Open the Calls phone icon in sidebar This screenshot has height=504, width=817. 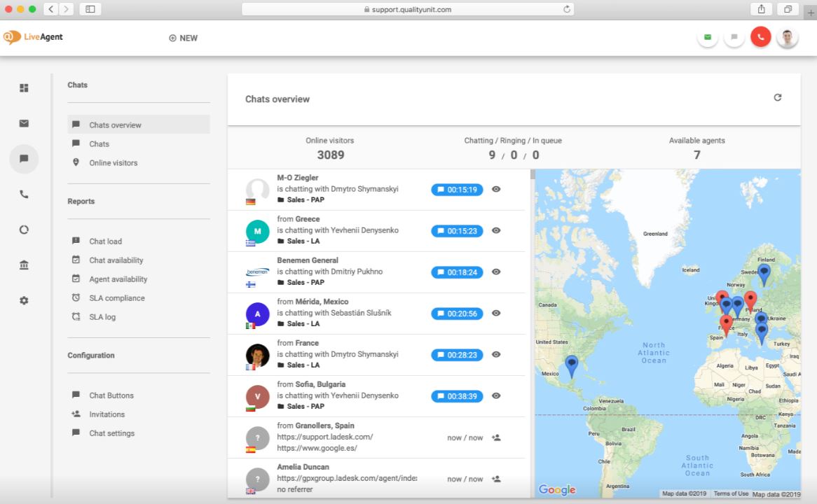pos(24,194)
